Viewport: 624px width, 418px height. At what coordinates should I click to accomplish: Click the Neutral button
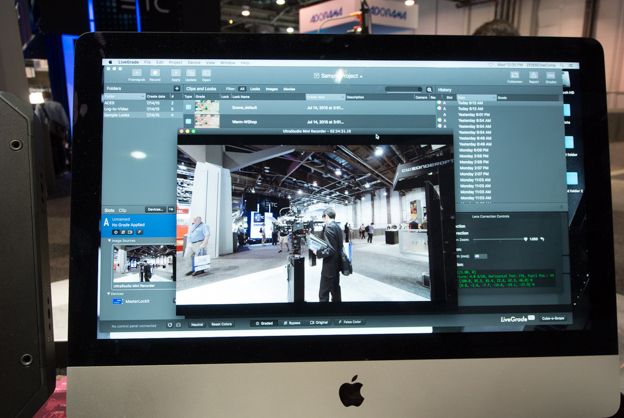pos(197,324)
